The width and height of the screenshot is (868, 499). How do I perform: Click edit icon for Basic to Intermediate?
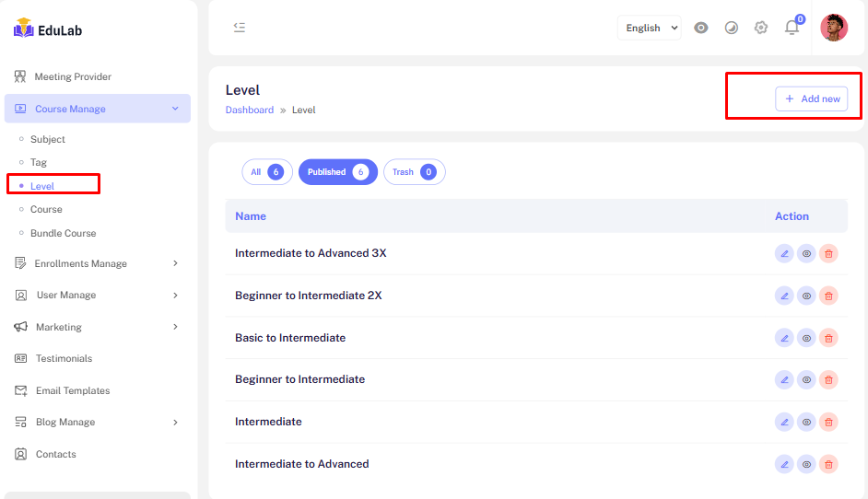pos(784,338)
